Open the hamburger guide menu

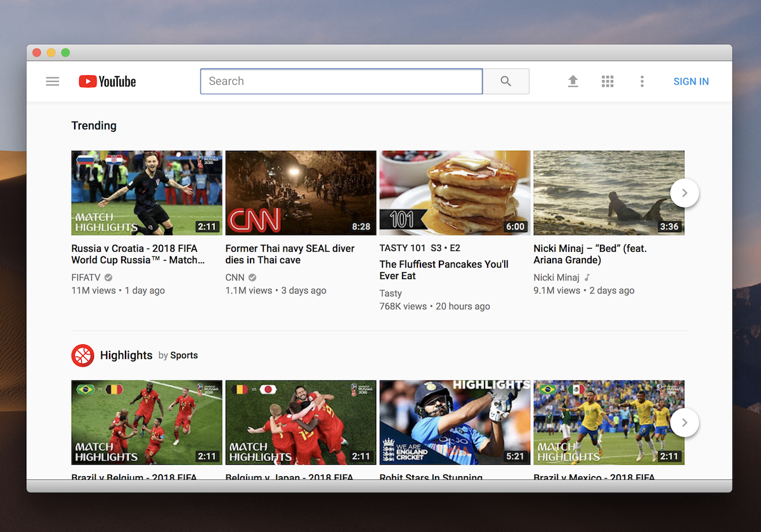(x=53, y=81)
